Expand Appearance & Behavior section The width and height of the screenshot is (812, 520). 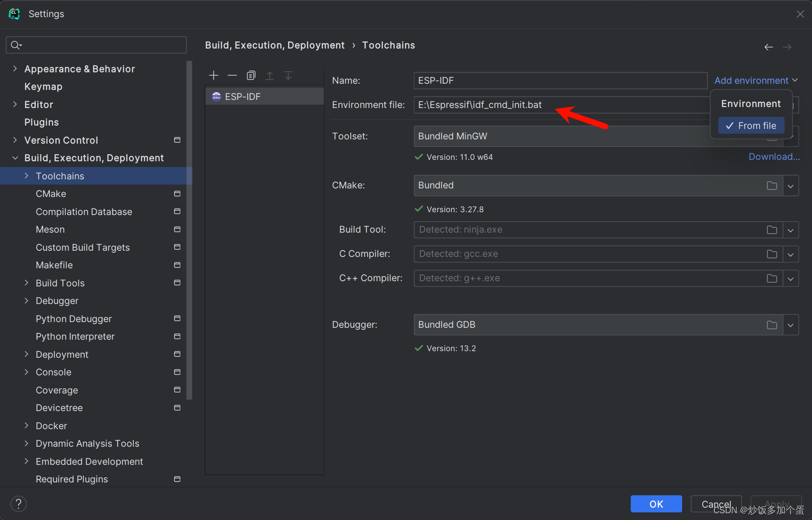point(15,69)
